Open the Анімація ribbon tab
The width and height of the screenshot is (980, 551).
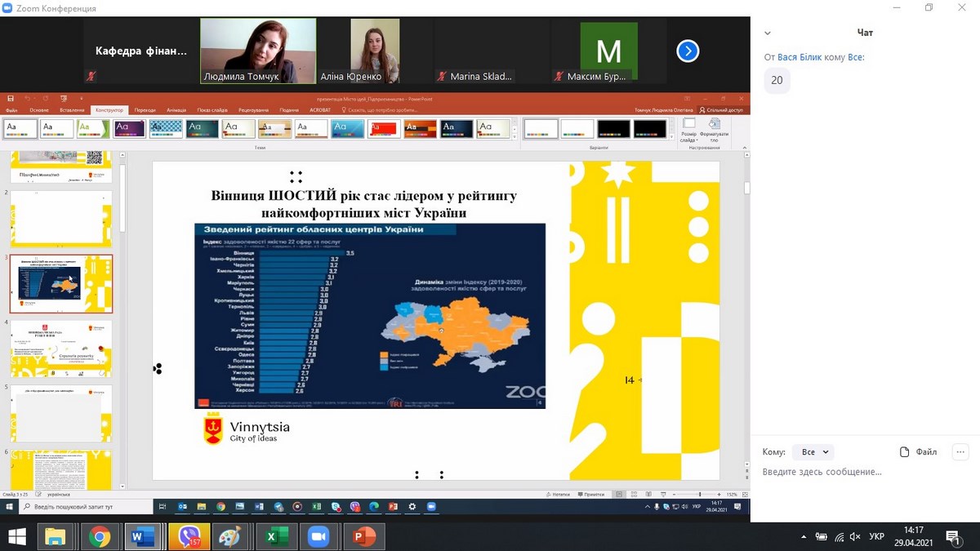pyautogui.click(x=176, y=110)
